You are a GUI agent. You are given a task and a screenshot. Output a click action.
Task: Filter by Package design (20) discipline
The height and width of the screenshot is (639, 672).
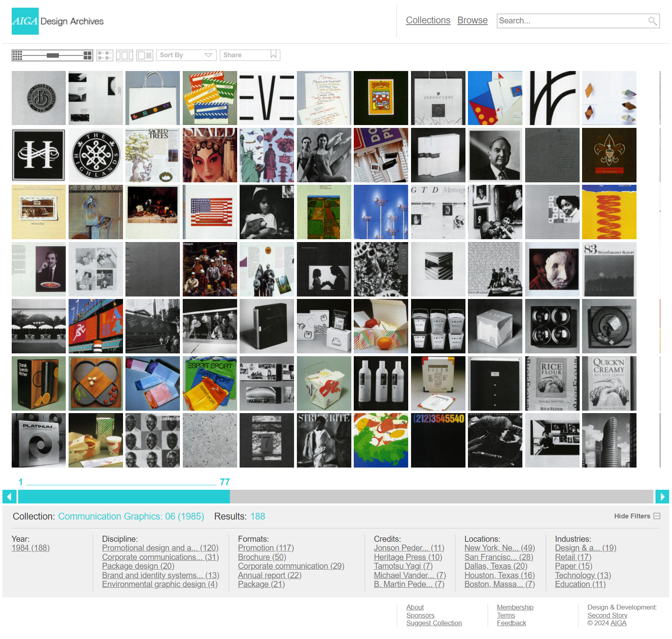(x=138, y=566)
